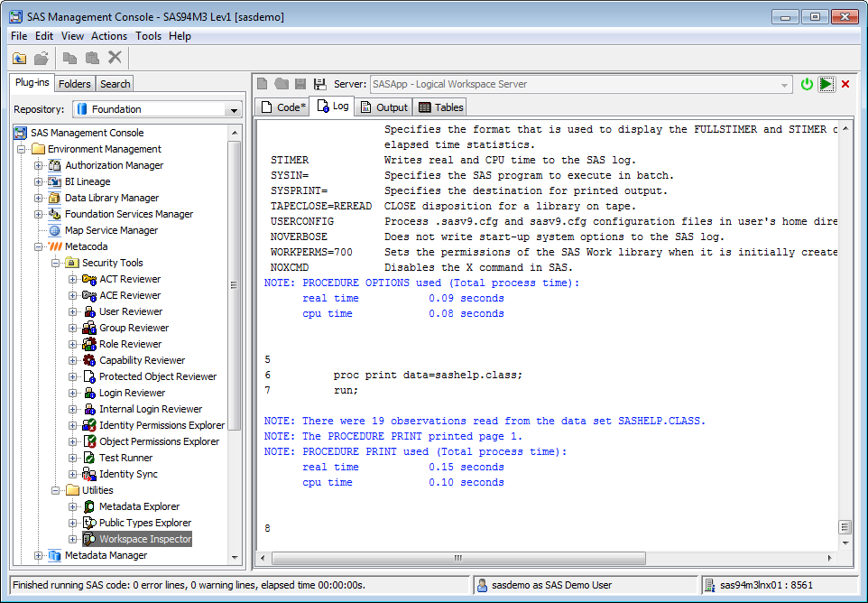This screenshot has width=868, height=603.
Task: Click the Test Runner icon
Action: 89,458
